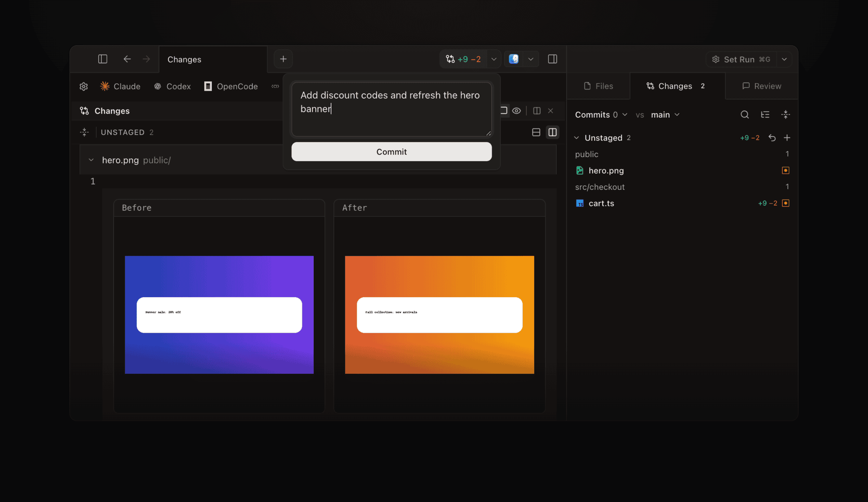
Task: Click the Changes panel header icon
Action: pyautogui.click(x=84, y=111)
